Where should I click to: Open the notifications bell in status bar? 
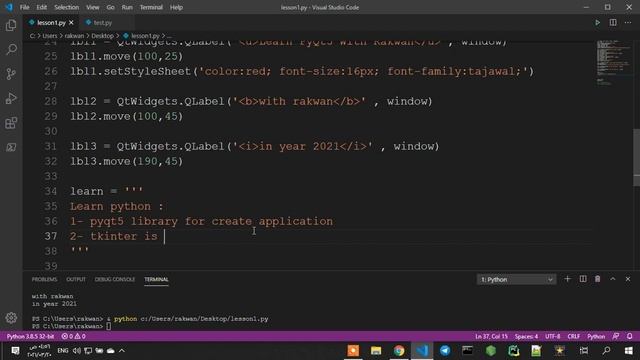630,336
